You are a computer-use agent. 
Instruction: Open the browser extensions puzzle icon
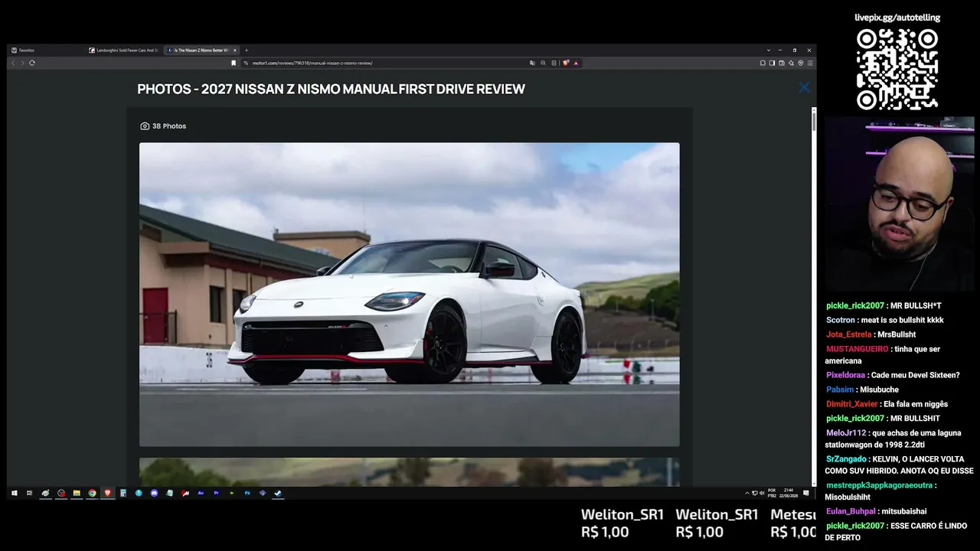tap(763, 63)
